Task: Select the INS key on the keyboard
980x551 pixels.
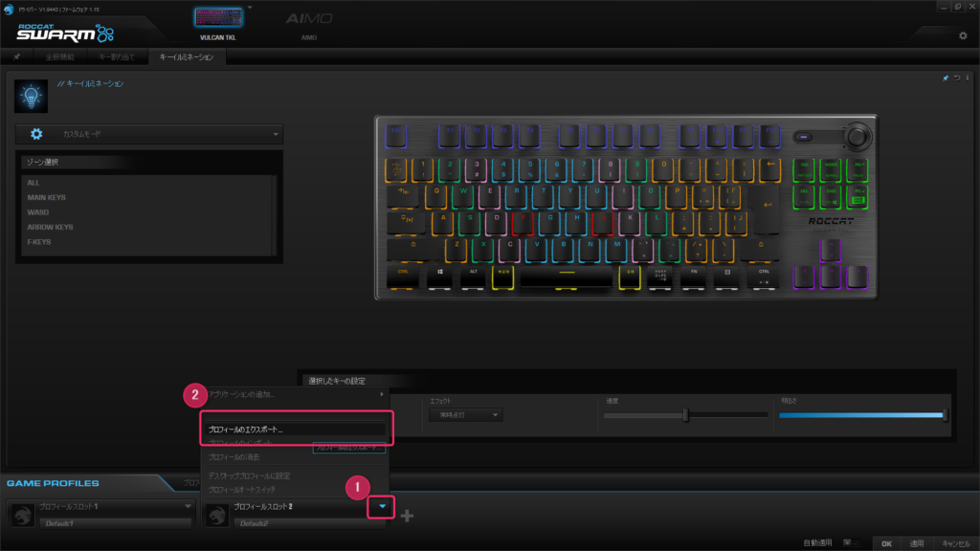Action: [804, 170]
